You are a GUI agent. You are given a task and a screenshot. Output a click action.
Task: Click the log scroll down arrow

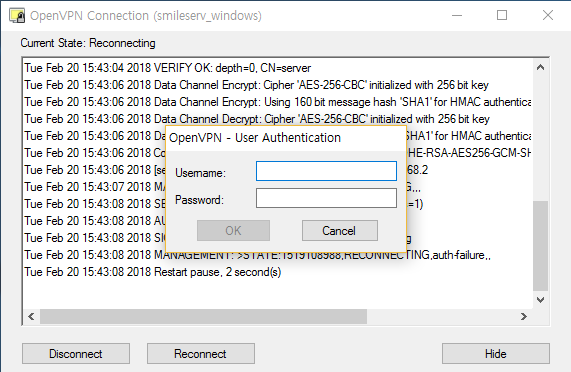(x=540, y=300)
